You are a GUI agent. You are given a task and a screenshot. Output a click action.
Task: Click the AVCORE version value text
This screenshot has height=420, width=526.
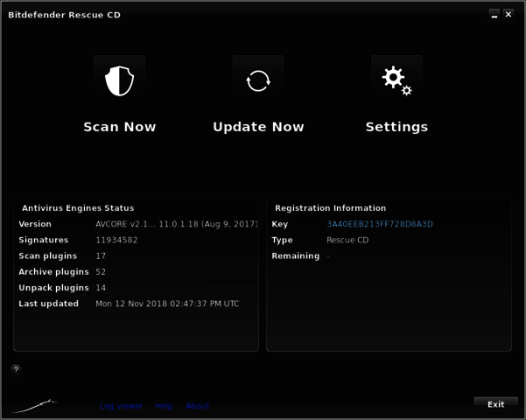[176, 224]
